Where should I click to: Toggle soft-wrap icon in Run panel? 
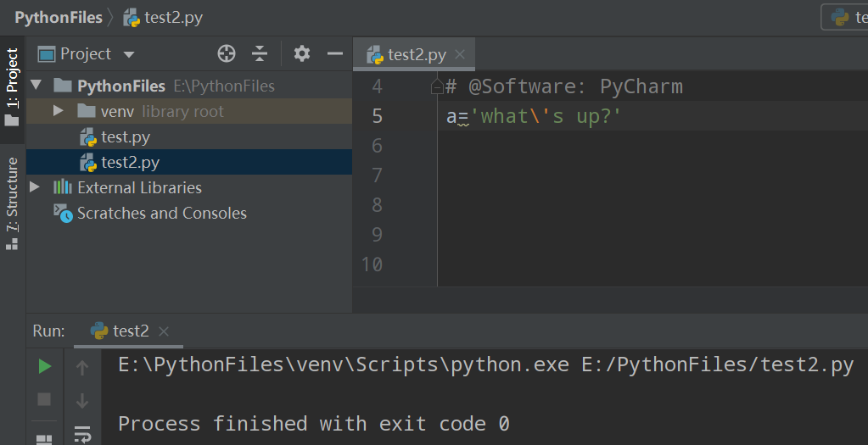(x=82, y=433)
